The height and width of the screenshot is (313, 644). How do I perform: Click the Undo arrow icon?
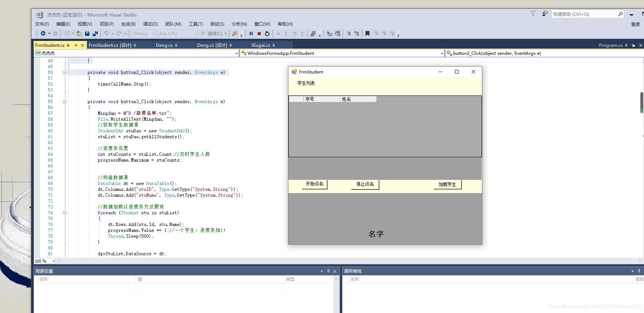[106, 34]
